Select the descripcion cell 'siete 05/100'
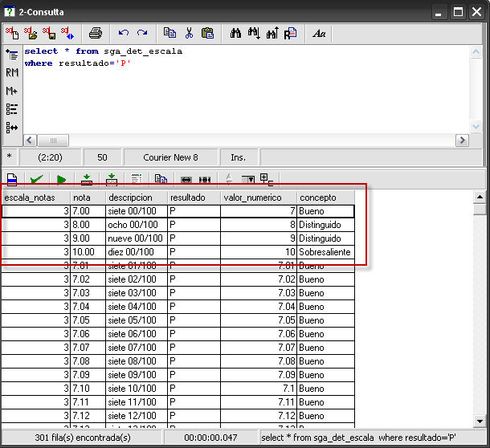Screen dimensions: 490x448 (x=137, y=320)
